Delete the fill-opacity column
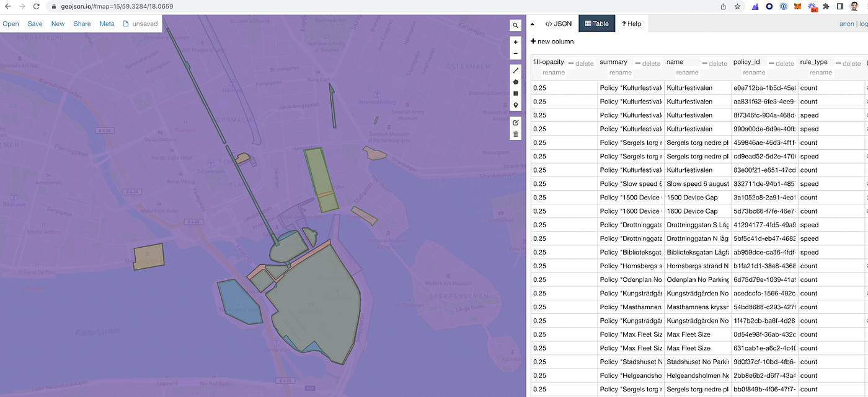The width and height of the screenshot is (868, 397). tap(581, 63)
